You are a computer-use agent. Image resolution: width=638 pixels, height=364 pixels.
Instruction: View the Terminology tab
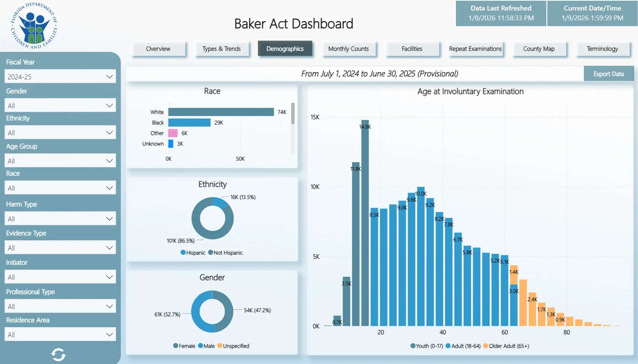pyautogui.click(x=603, y=49)
